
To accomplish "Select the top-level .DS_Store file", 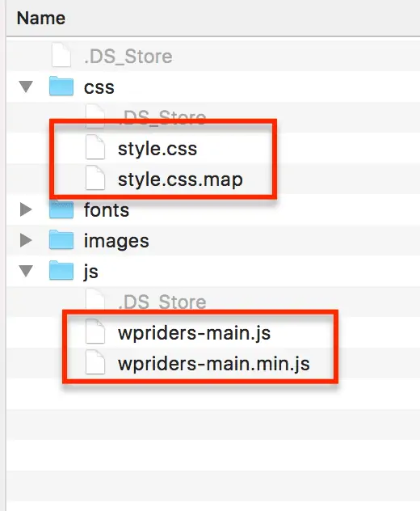I will point(128,56).
